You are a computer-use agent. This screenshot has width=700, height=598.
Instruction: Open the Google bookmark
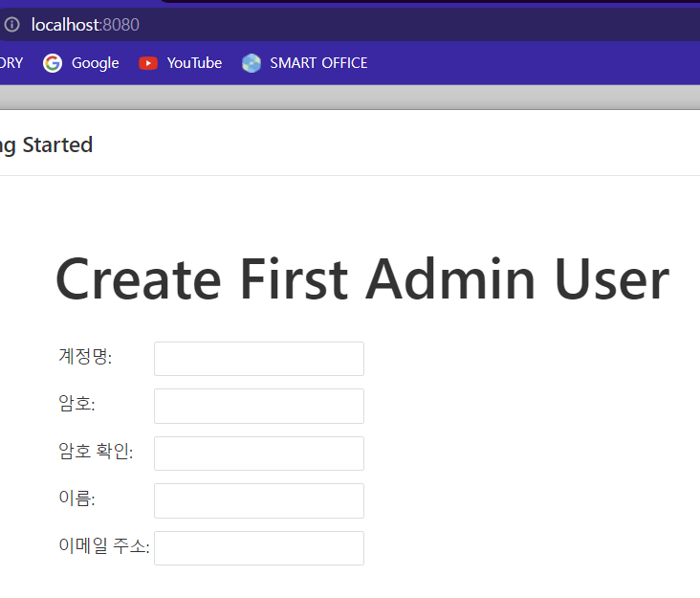point(81,63)
